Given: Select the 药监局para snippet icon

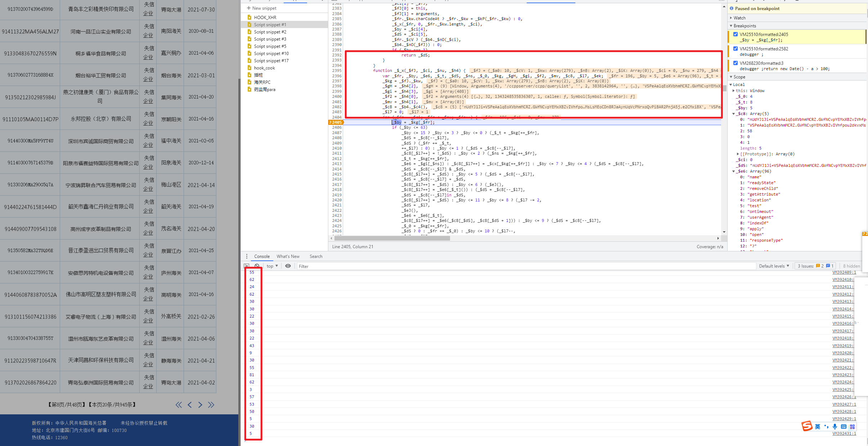Looking at the screenshot, I should [x=249, y=89].
